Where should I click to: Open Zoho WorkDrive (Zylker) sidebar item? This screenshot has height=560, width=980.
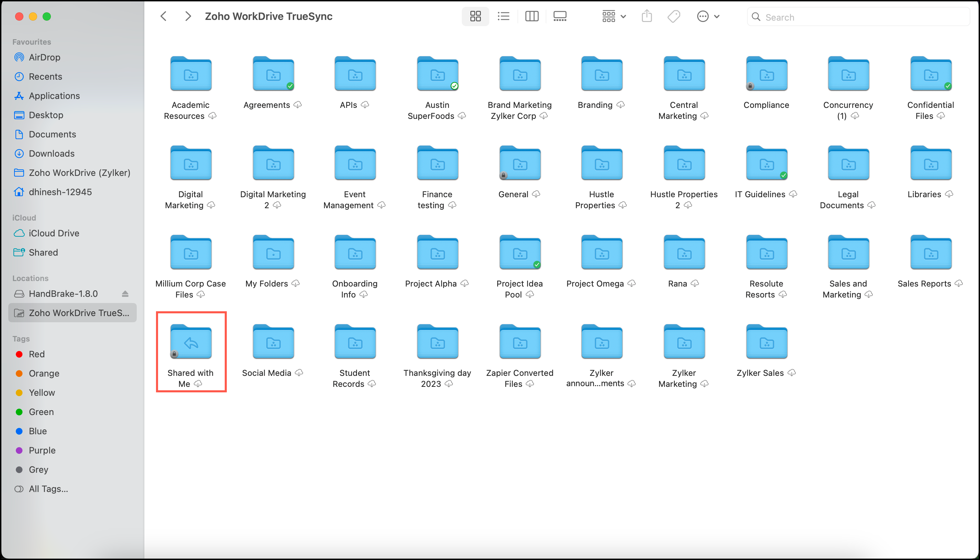[x=79, y=173]
